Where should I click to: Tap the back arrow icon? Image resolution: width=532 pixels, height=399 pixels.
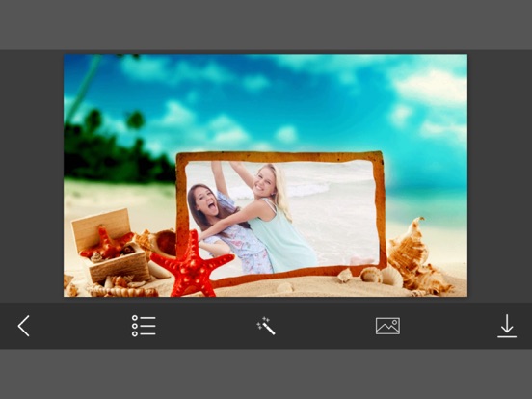coord(24,326)
